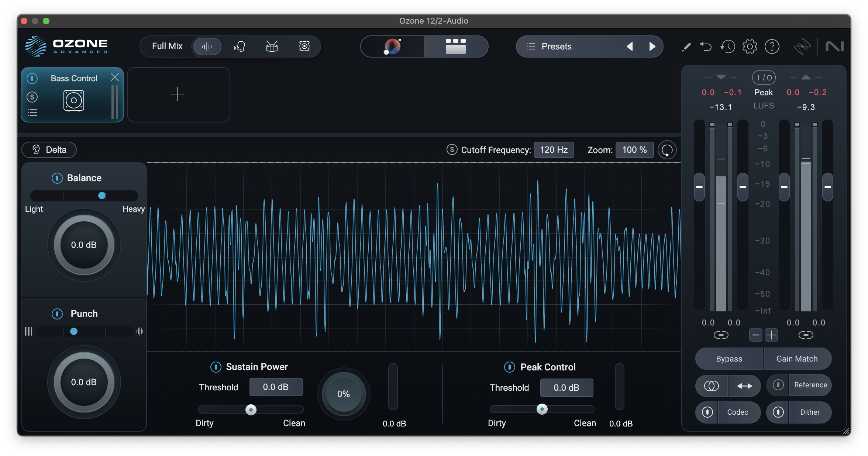Toggle Balance section power
Screen dimensions: 868x456
[57, 178]
